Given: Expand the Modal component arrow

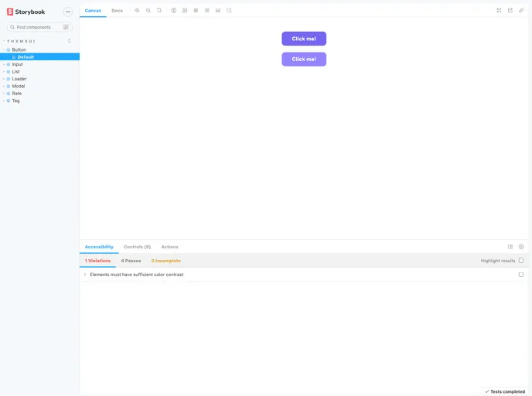Looking at the screenshot, I should click(4, 86).
